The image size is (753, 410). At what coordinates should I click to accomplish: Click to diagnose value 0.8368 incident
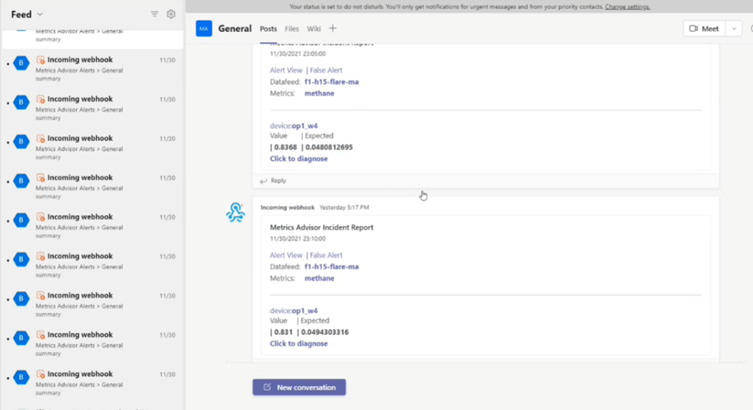tap(299, 158)
